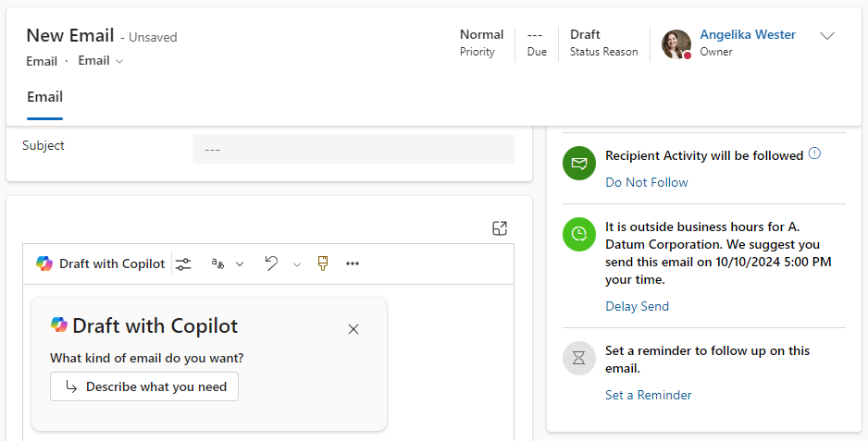This screenshot has width=868, height=441.
Task: Click the 'Set a reminder to follow up' text
Action: pos(708,360)
